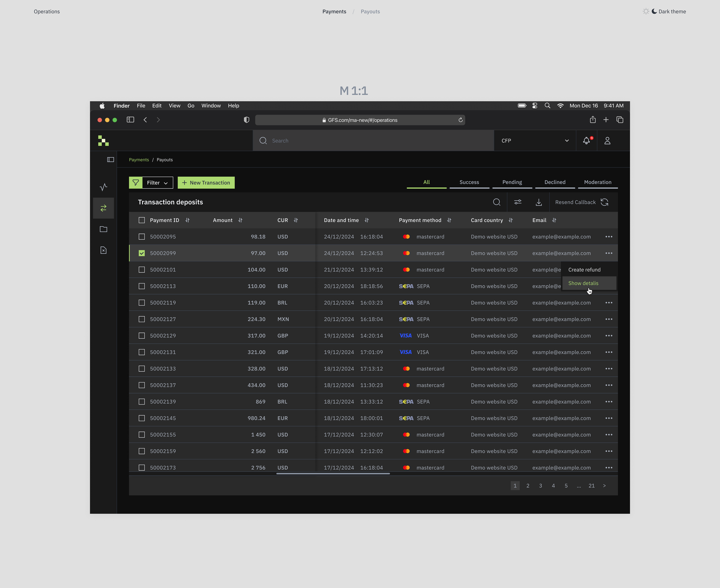Open the user profile icon
The width and height of the screenshot is (720, 588).
pyautogui.click(x=607, y=141)
